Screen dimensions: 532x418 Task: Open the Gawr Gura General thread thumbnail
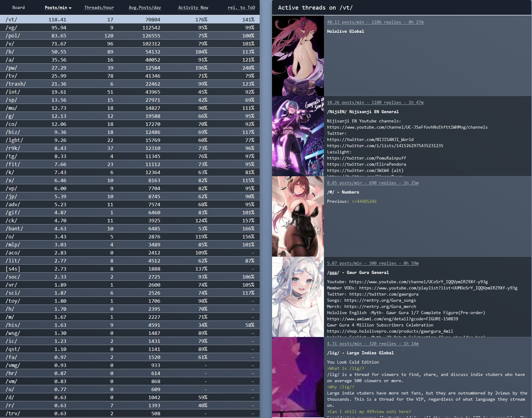tap(298, 297)
